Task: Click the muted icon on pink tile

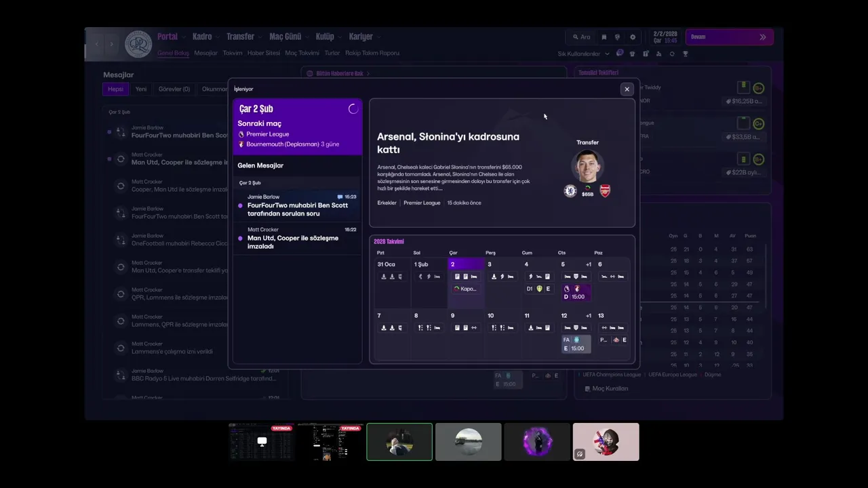Action: (x=580, y=454)
